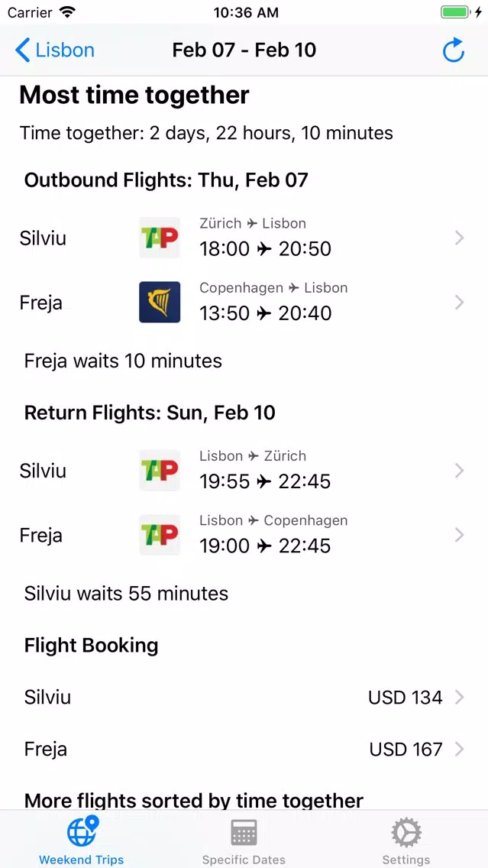Screen dimensions: 488x868
Task: Select Freja's 13:50 to 20:40 flight times
Action: click(x=266, y=313)
